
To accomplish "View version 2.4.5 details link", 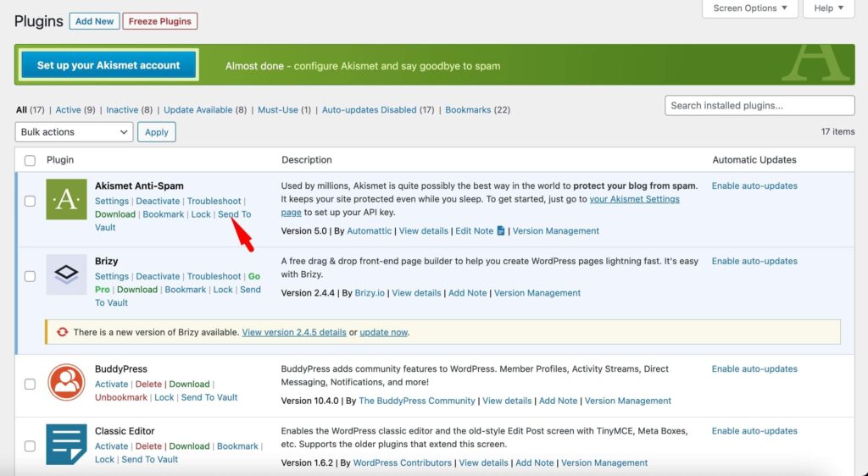I will point(294,332).
